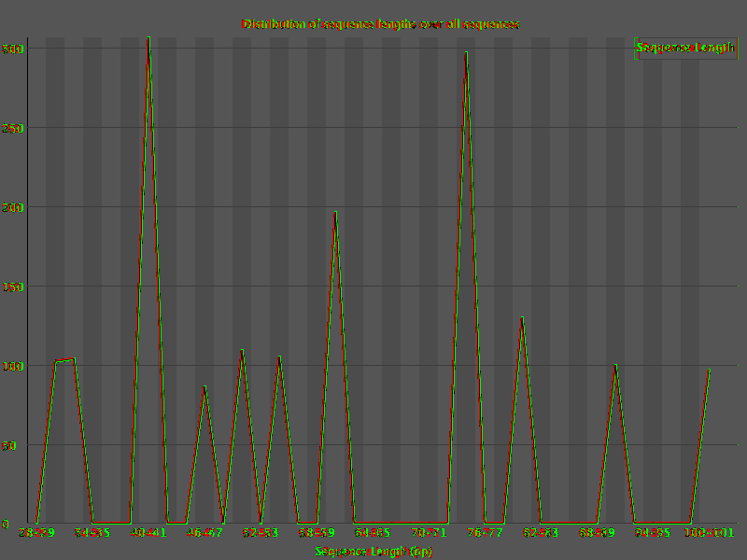Click the 150 y-axis tick label

click(12, 287)
